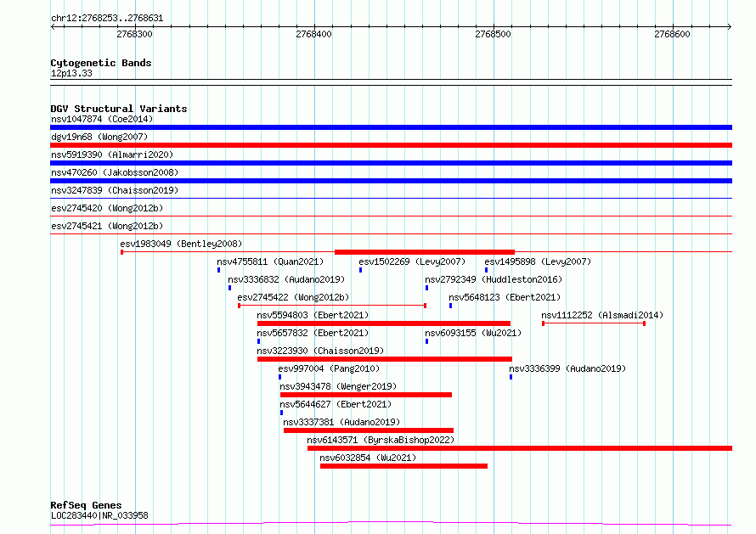
Task: Click the RefSeq Genes track title
Action: [x=86, y=506]
